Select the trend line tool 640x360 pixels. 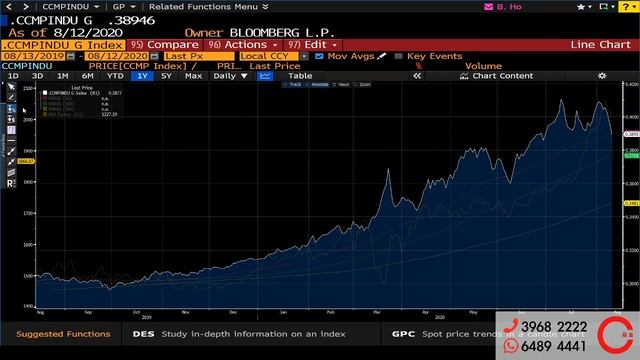click(x=11, y=151)
